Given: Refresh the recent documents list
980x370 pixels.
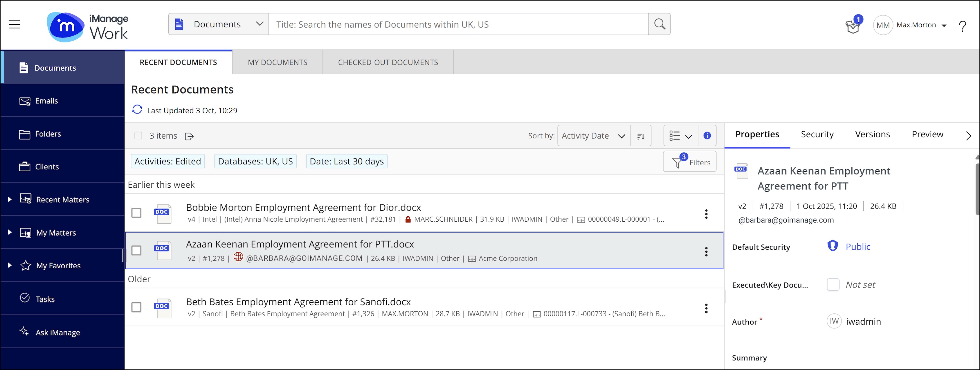Looking at the screenshot, I should pos(137,109).
